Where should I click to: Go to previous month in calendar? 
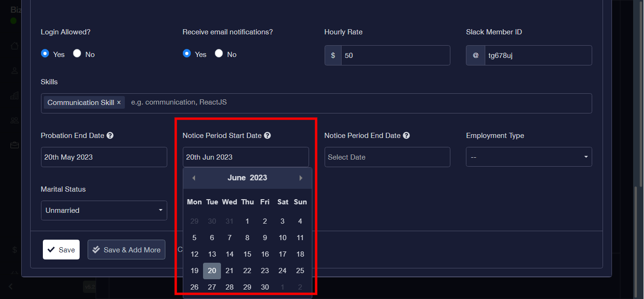click(x=194, y=178)
